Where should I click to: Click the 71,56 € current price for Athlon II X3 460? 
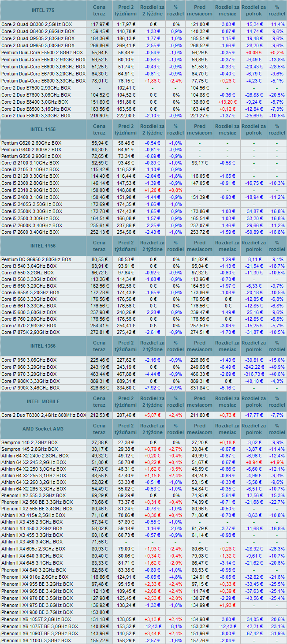click(x=99, y=542)
